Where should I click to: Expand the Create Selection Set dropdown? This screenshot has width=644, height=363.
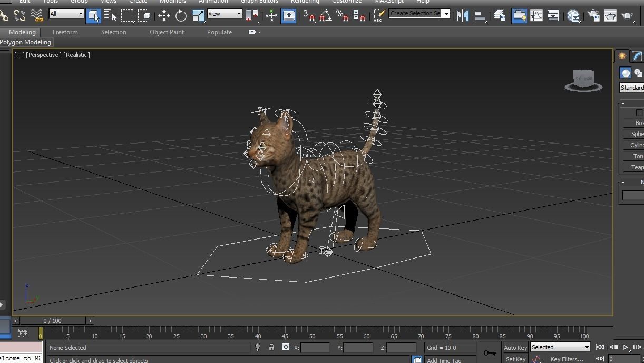click(447, 13)
